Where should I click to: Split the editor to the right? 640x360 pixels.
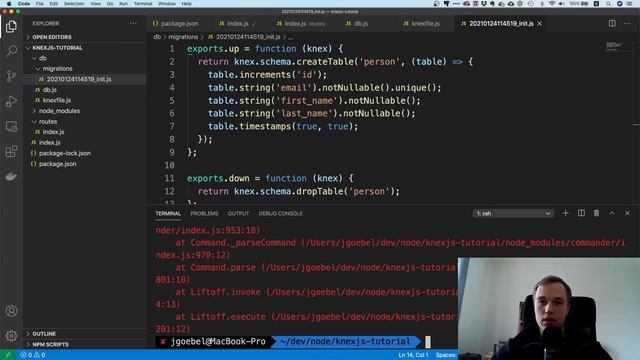point(612,24)
